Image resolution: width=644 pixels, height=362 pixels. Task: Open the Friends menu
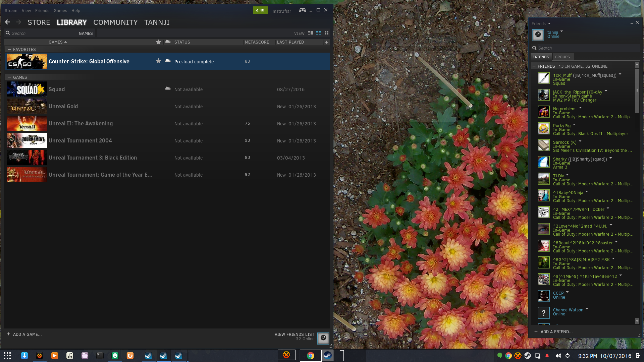[42, 10]
